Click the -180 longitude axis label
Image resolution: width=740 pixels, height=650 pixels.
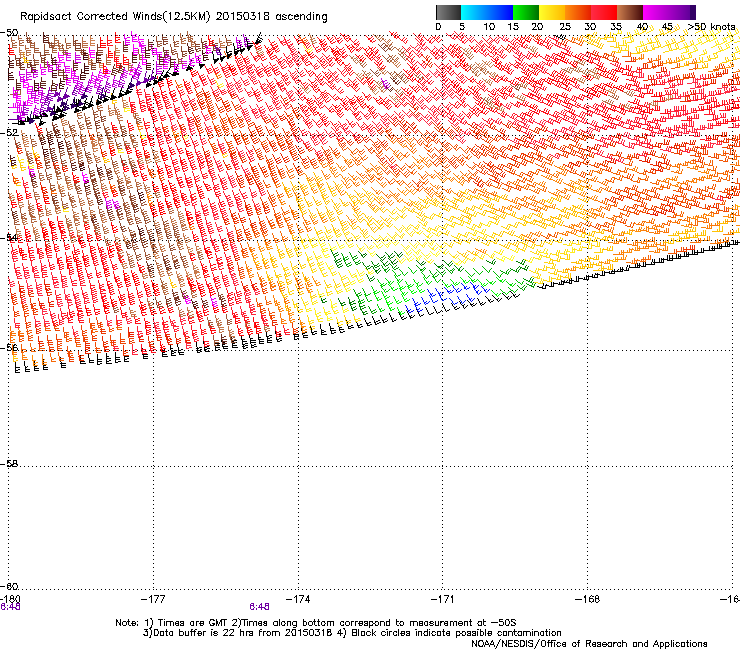click(x=10, y=599)
